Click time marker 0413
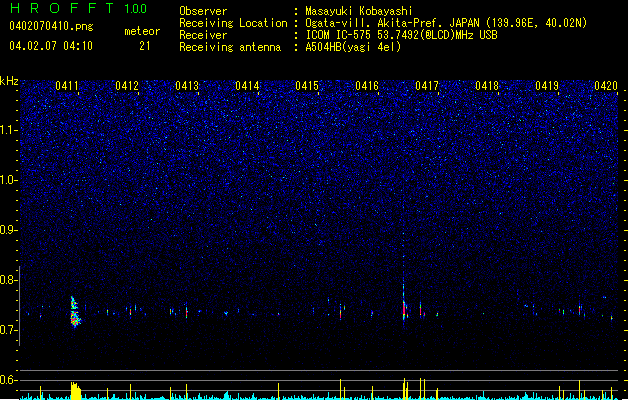629x400 pixels. point(187,86)
